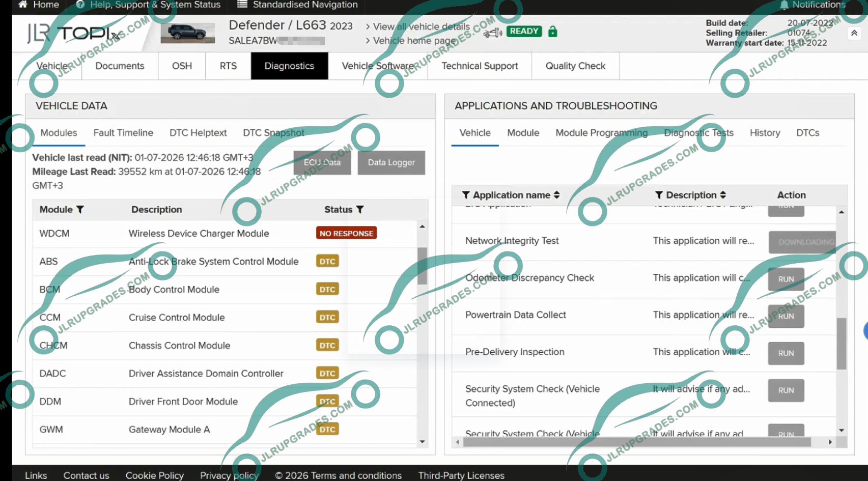
Task: Click applications horizontal scrollbar right arrow
Action: (830, 442)
